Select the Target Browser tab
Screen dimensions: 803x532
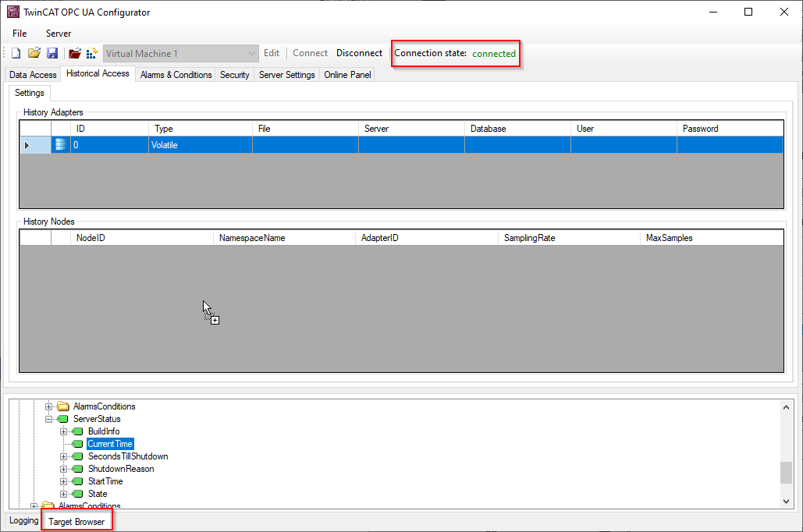[76, 522]
